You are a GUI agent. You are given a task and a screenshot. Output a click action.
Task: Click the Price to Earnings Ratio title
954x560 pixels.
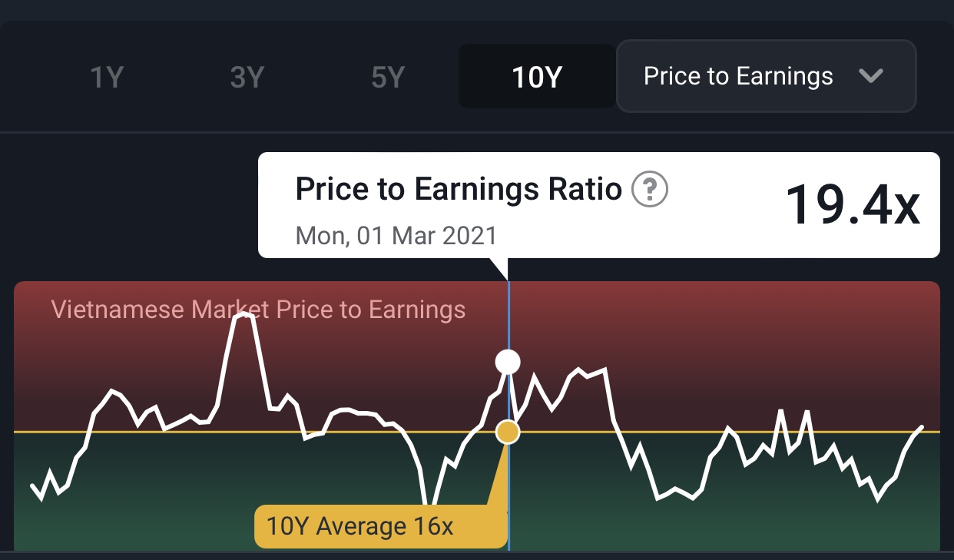(x=459, y=189)
